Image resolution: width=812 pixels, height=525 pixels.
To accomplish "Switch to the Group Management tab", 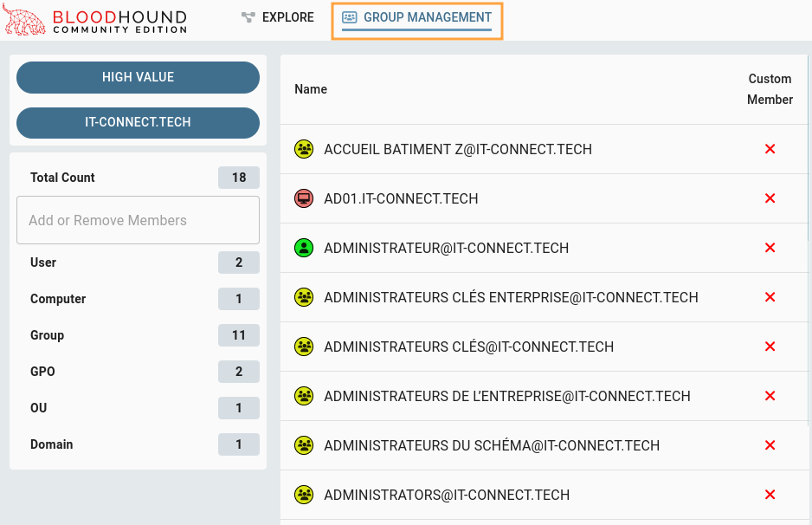I will [416, 18].
